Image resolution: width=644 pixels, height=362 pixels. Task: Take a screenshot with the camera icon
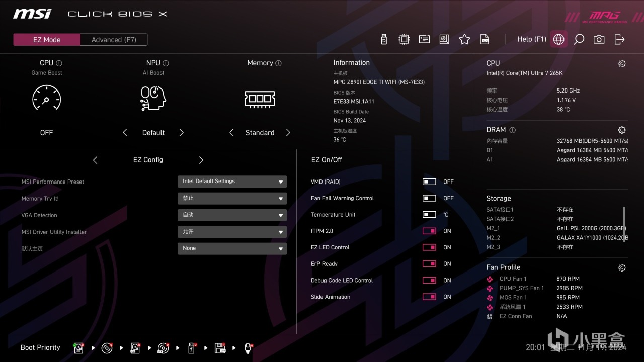599,39
